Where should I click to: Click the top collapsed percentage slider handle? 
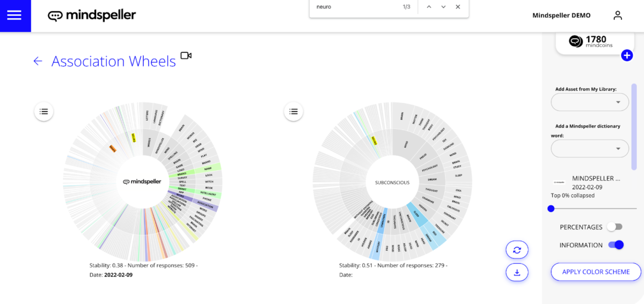point(551,208)
